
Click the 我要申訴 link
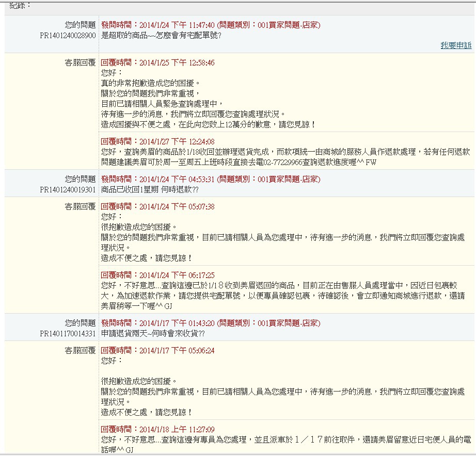pos(456,45)
